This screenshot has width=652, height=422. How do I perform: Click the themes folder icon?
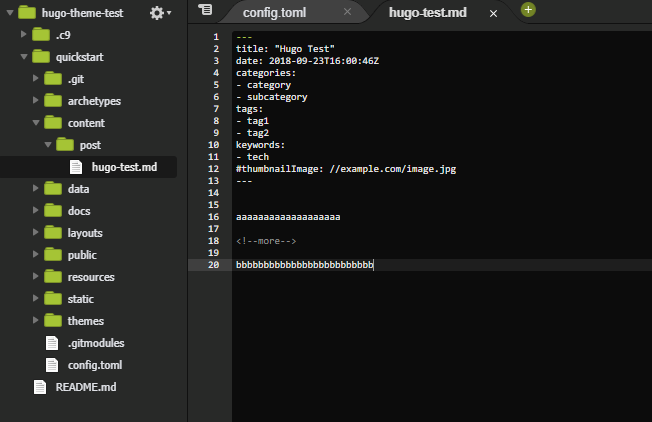pyautogui.click(x=53, y=321)
